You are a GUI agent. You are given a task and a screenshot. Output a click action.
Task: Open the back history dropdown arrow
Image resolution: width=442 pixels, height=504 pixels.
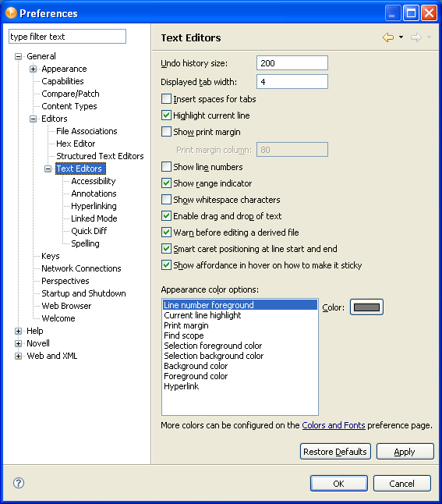tap(401, 37)
